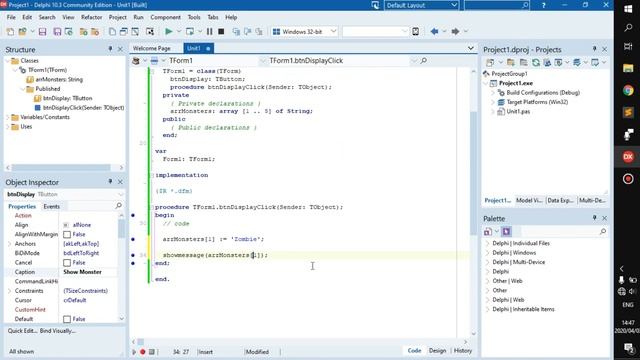This screenshot has height=360, width=640.
Task: Click the Save All toolbar icon
Action: 57,31
